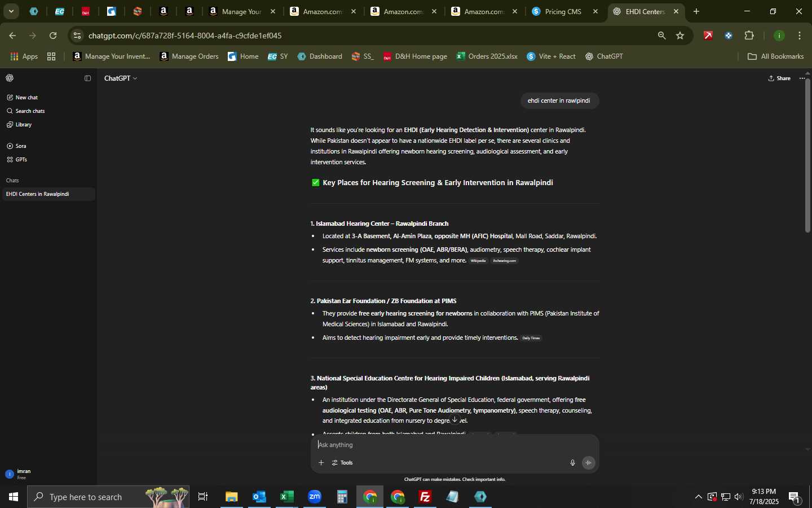This screenshot has width=812, height=508.
Task: Click the blue extension icon in toolbar
Action: pos(729,36)
